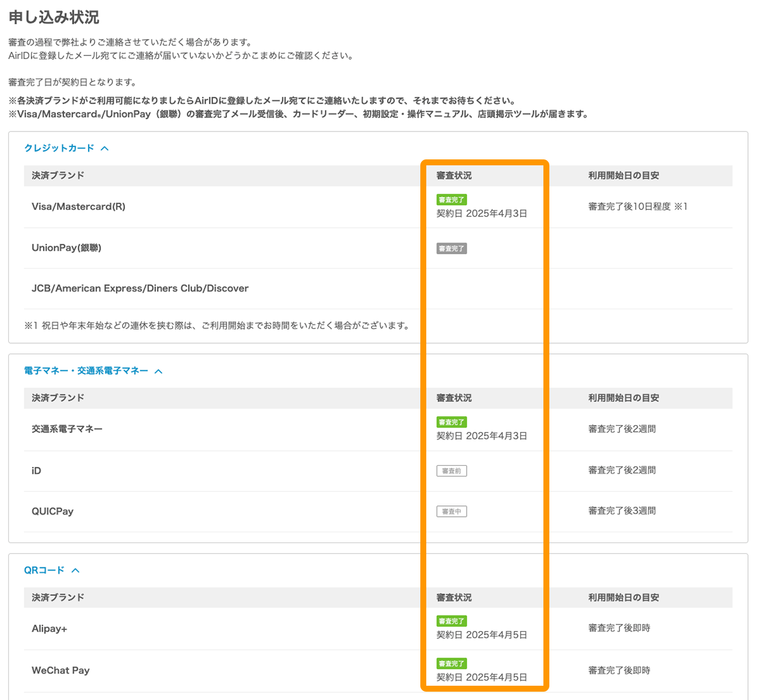761x700 pixels.
Task: Click the 審査前 badge in iD row
Action: (451, 471)
